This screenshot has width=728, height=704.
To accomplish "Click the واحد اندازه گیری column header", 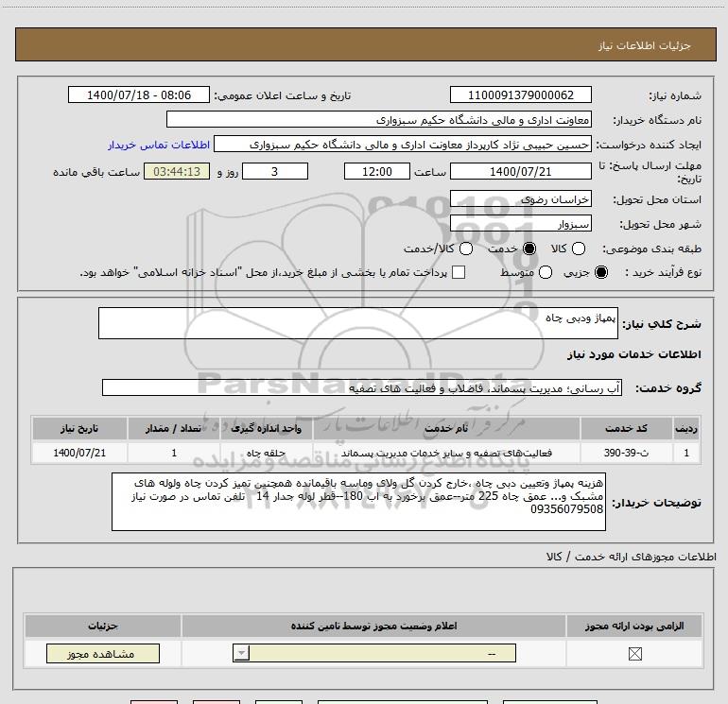I will [x=266, y=428].
